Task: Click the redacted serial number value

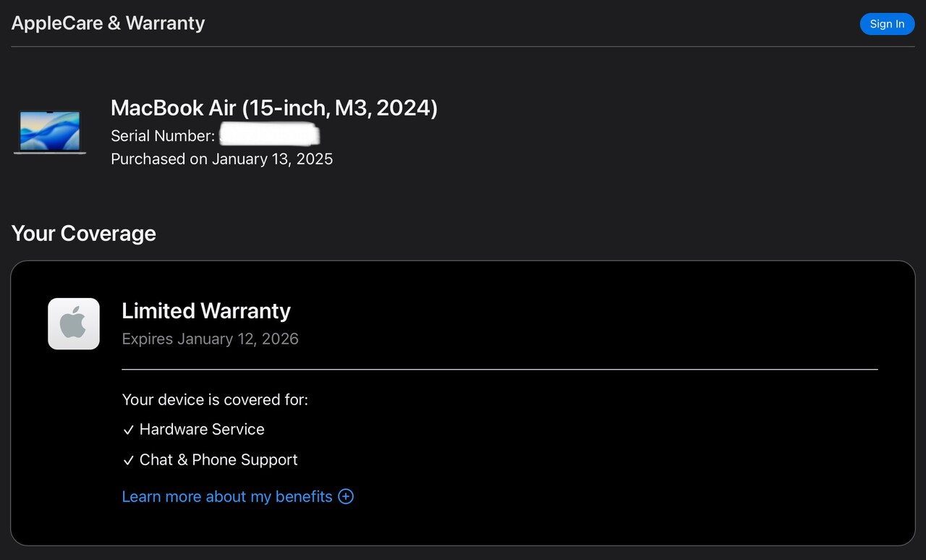Action: [269, 135]
